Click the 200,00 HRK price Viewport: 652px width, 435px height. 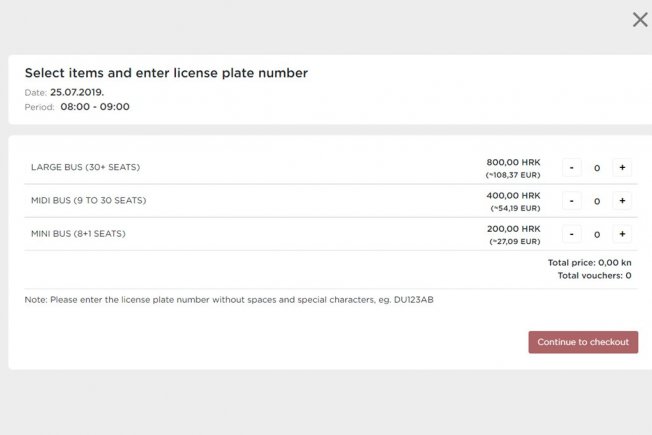[x=514, y=229]
